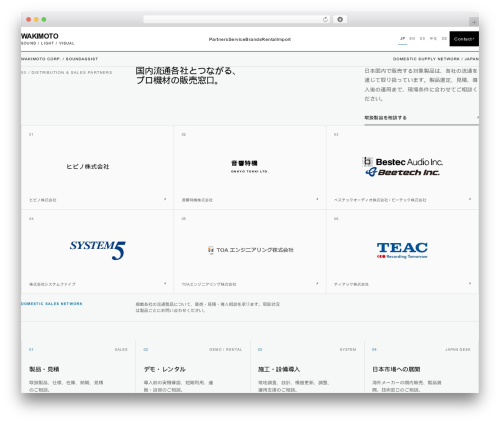Open the Partners navigation item
This screenshot has width=500, height=423.
click(219, 39)
